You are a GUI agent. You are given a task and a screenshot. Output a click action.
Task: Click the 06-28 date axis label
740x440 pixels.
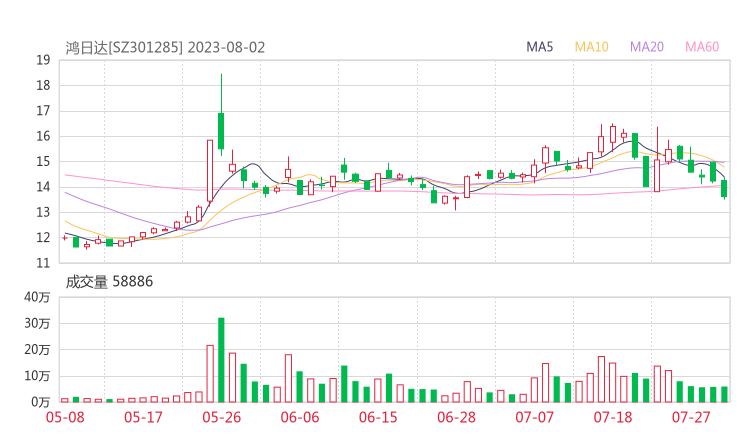(456, 417)
